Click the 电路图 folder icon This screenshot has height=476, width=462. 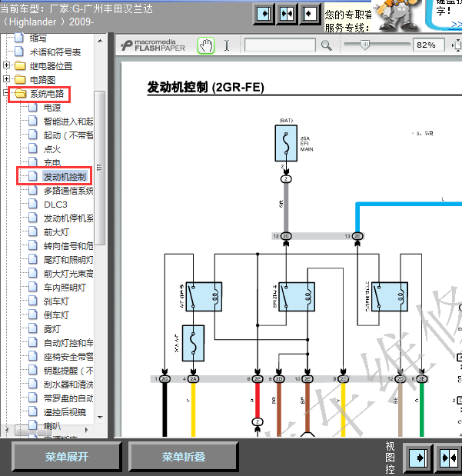coord(20,79)
